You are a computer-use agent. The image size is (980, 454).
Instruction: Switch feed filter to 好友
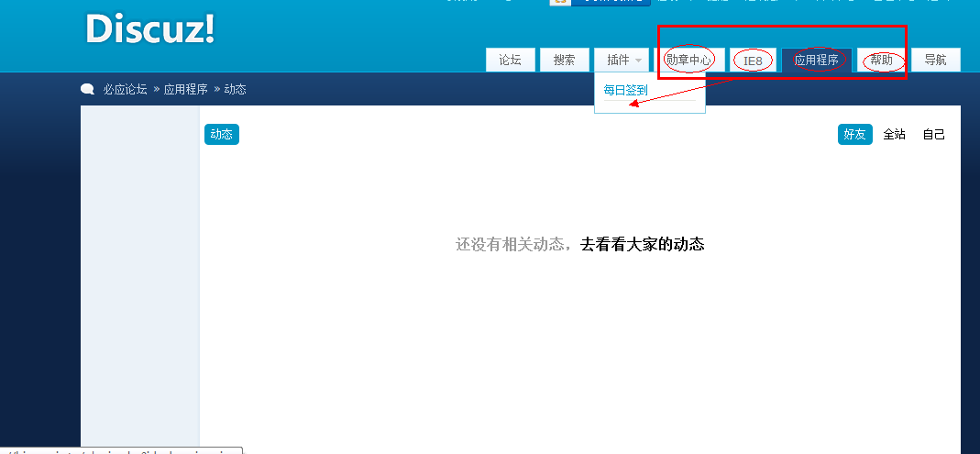855,135
